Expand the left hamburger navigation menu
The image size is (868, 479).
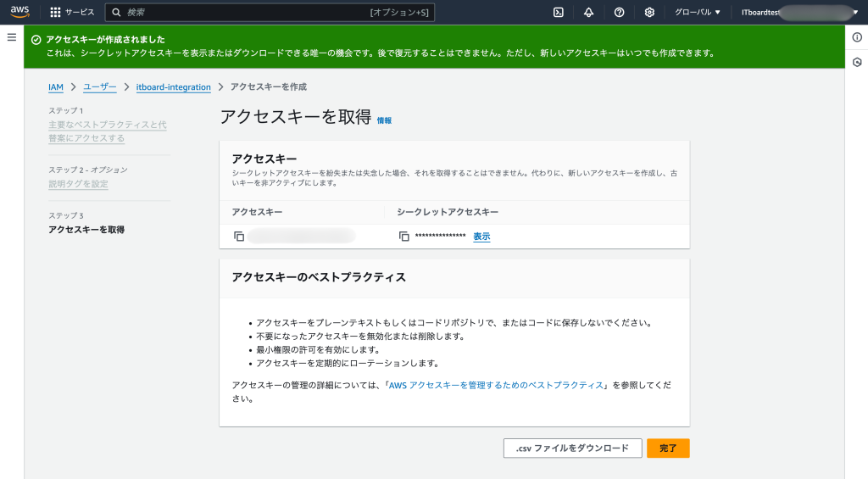(12, 37)
